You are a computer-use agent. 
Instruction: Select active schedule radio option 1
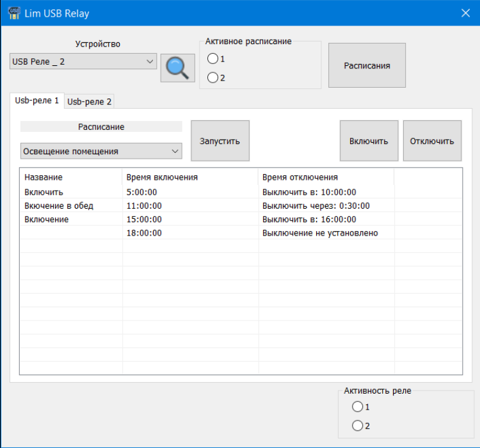tap(212, 59)
